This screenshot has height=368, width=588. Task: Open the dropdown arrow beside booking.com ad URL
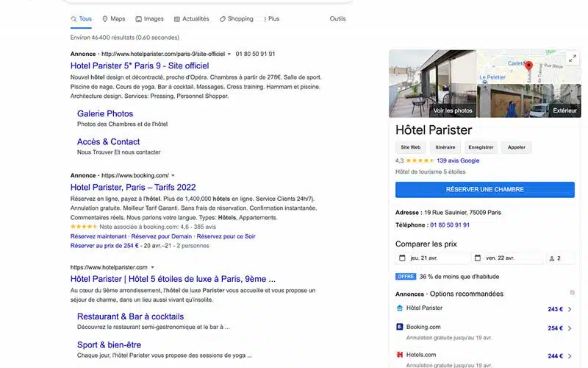pyautogui.click(x=173, y=176)
